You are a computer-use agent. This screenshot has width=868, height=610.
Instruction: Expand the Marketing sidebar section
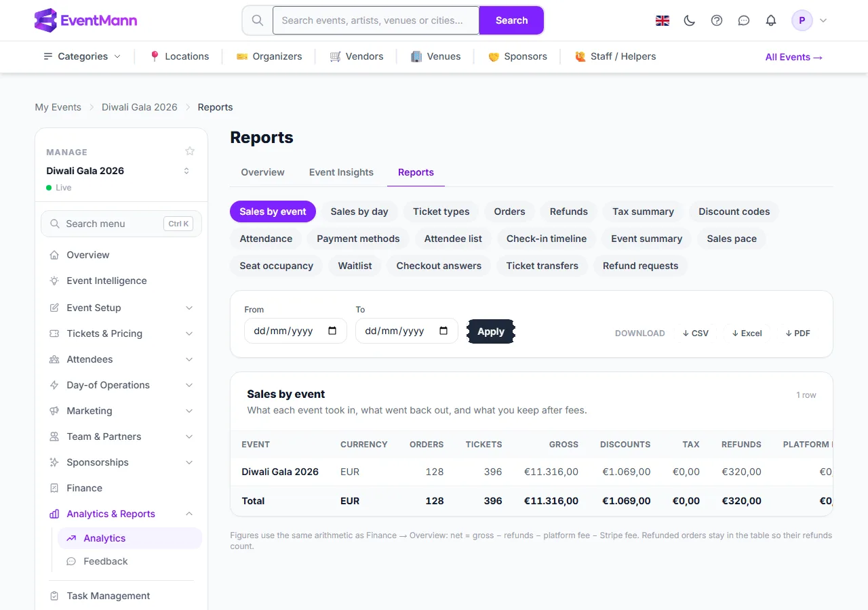click(121, 411)
